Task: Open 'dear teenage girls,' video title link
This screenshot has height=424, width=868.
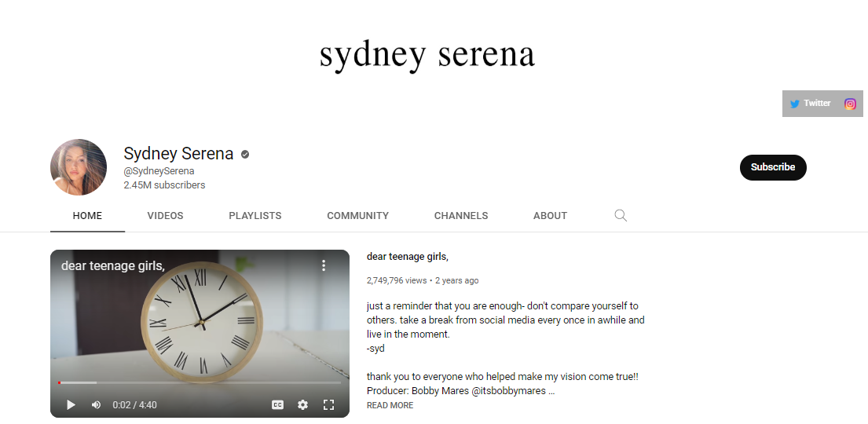Action: pyautogui.click(x=408, y=257)
